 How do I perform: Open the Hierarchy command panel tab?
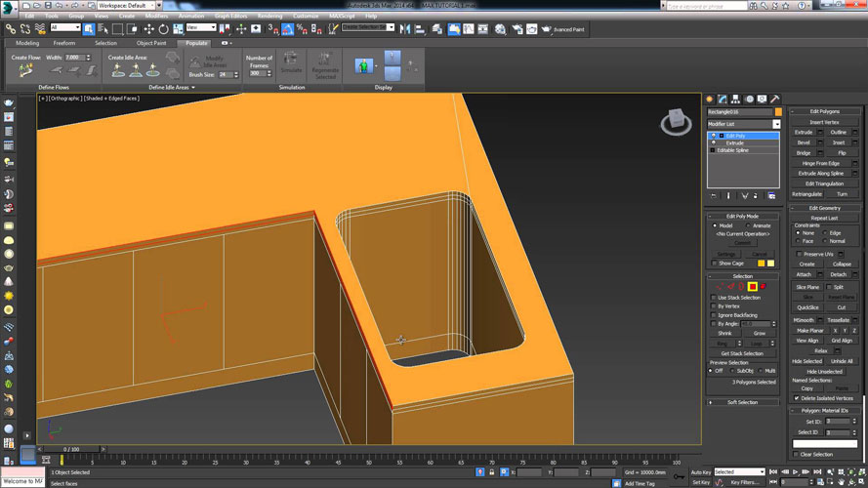tap(735, 99)
